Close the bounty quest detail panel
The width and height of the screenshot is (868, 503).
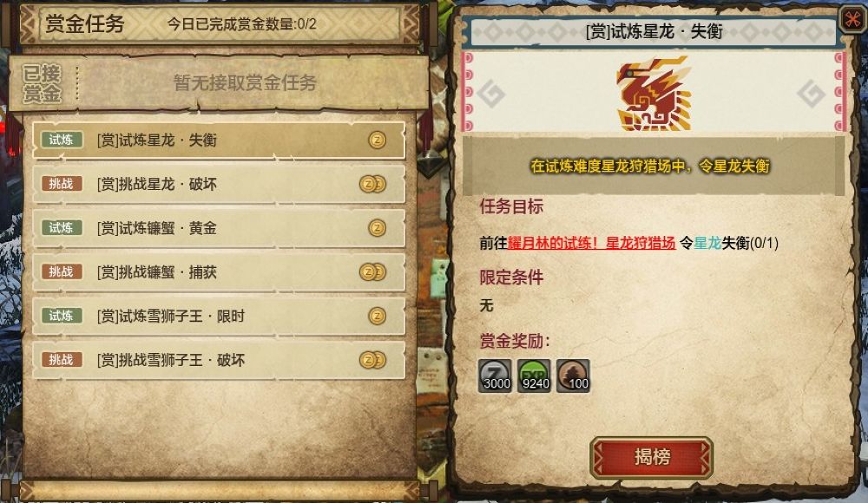853,19
